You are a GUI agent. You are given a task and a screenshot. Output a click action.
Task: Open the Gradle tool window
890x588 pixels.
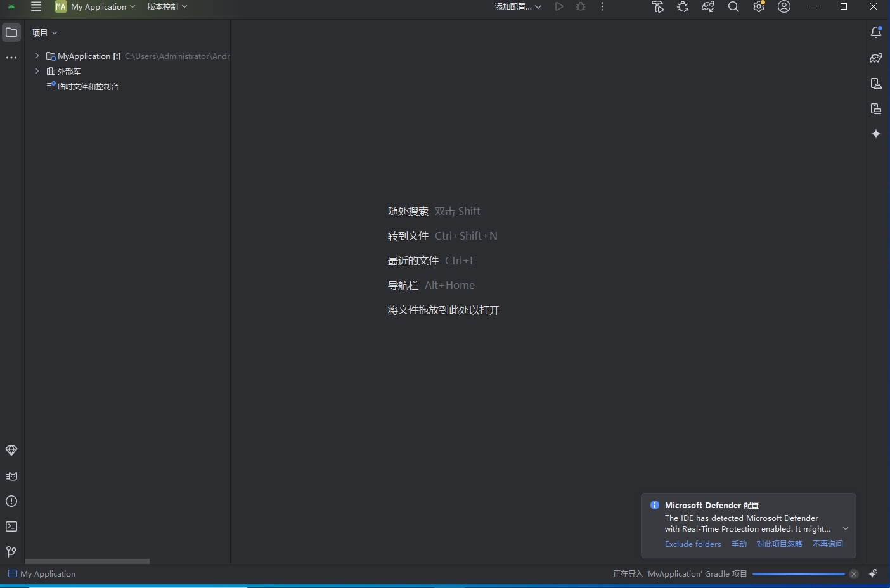coord(875,58)
